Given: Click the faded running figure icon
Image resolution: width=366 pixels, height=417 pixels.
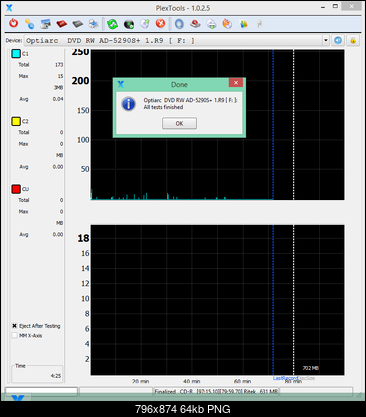Looking at the screenshot, I should click(x=259, y=24).
